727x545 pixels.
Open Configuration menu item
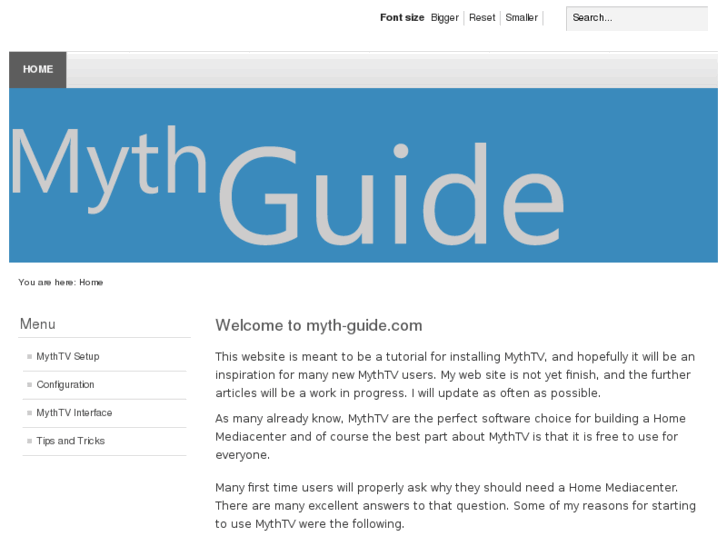point(65,385)
